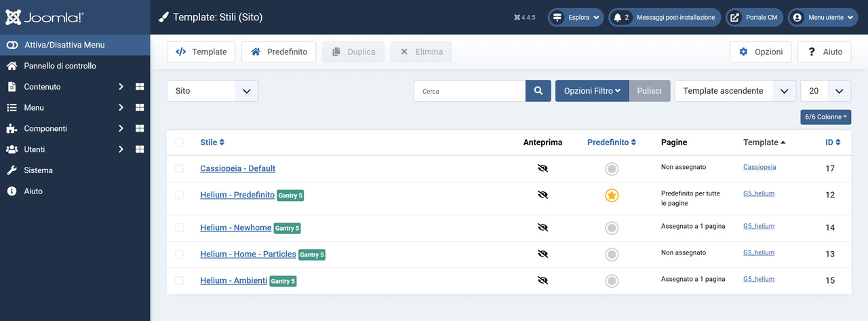Image resolution: width=868 pixels, height=321 pixels.
Task: Open the Helium - Newhome style link
Action: click(235, 227)
